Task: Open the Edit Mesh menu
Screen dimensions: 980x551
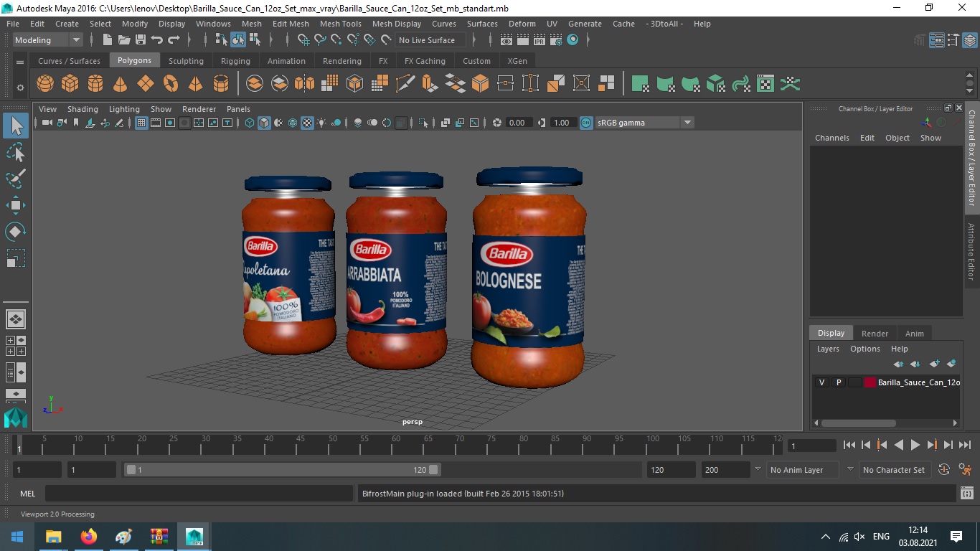Action: coord(291,24)
